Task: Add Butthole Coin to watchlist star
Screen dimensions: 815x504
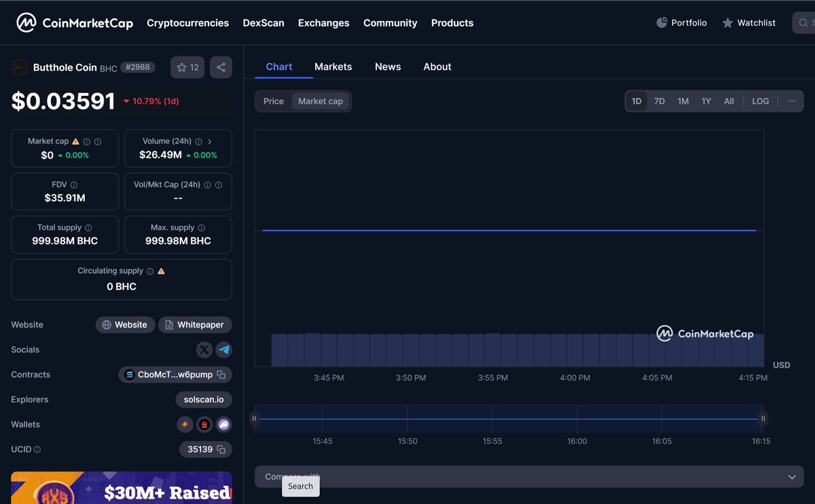Action: [x=187, y=67]
